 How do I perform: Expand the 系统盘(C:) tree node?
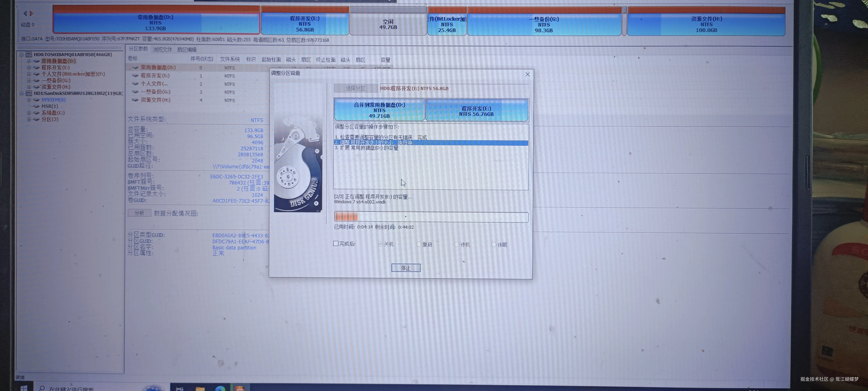tap(29, 113)
